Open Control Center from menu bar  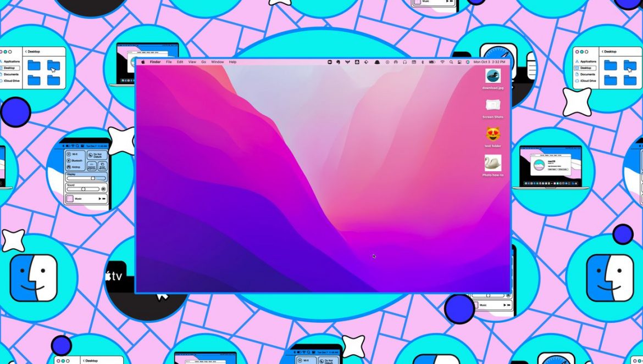pyautogui.click(x=459, y=62)
